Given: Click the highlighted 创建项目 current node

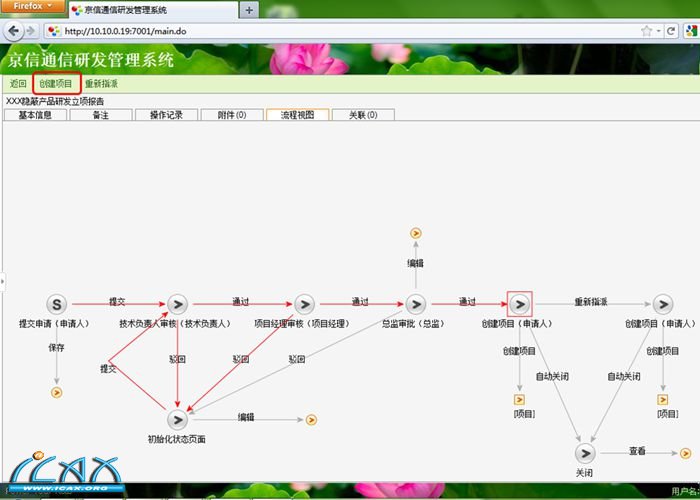Looking at the screenshot, I should pyautogui.click(x=520, y=304).
